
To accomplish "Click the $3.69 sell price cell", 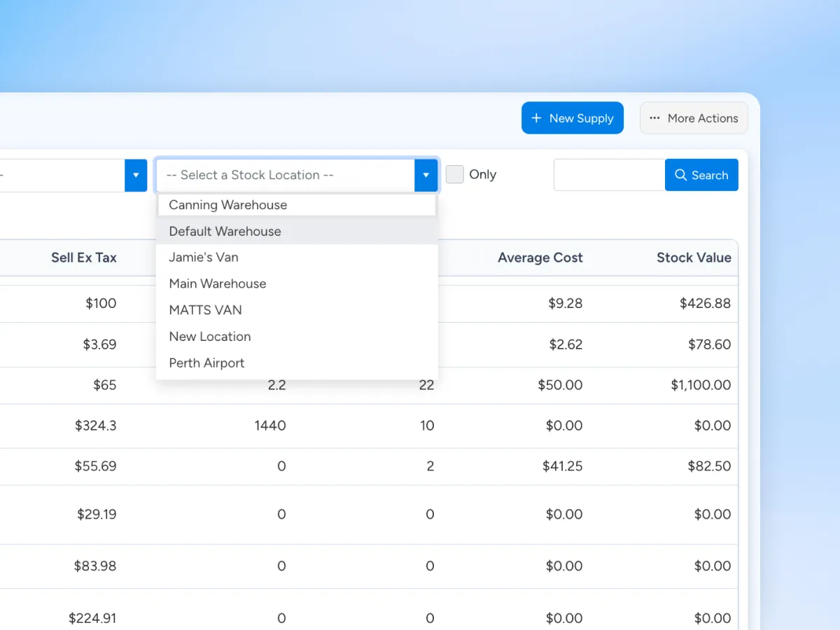I will [x=99, y=344].
